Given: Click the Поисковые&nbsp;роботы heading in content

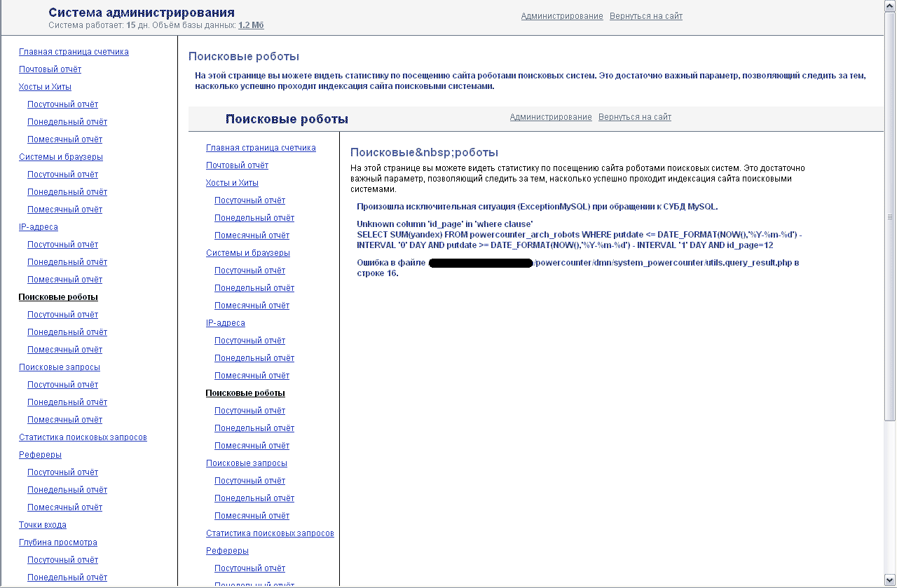Looking at the screenshot, I should click(x=424, y=153).
